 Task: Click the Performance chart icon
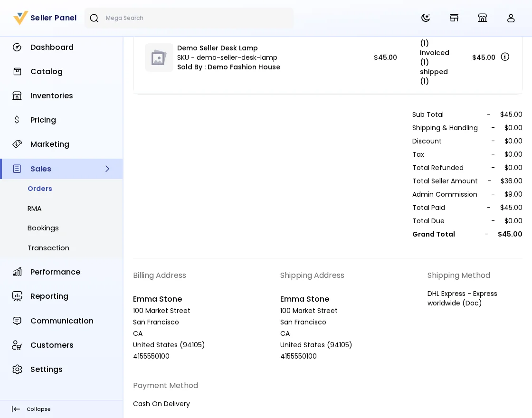(x=17, y=272)
